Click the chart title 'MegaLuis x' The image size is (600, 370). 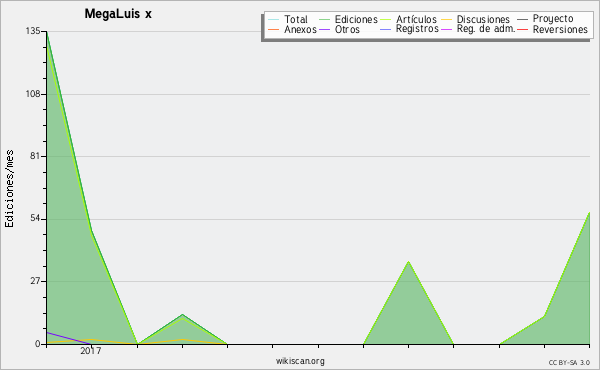[x=118, y=14]
